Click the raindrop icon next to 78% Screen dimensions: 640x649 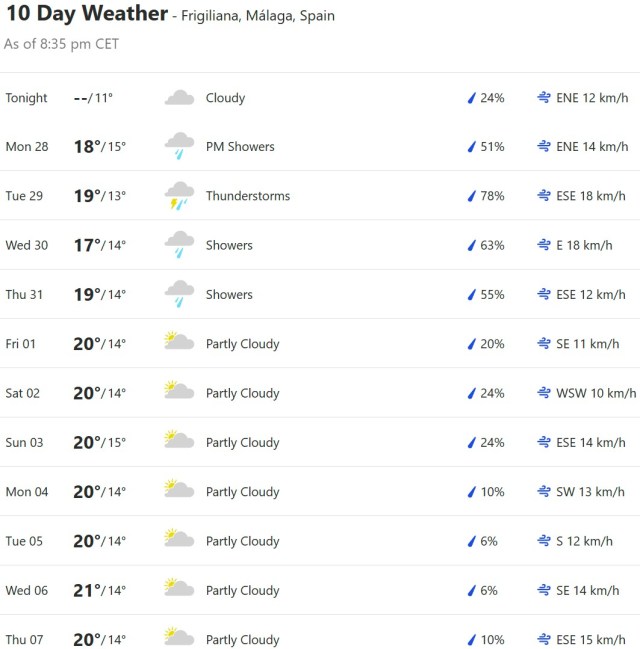pos(471,196)
